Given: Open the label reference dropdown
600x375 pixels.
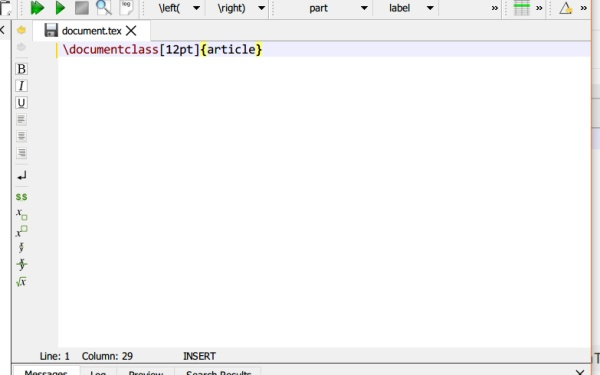Looking at the screenshot, I should [x=406, y=8].
